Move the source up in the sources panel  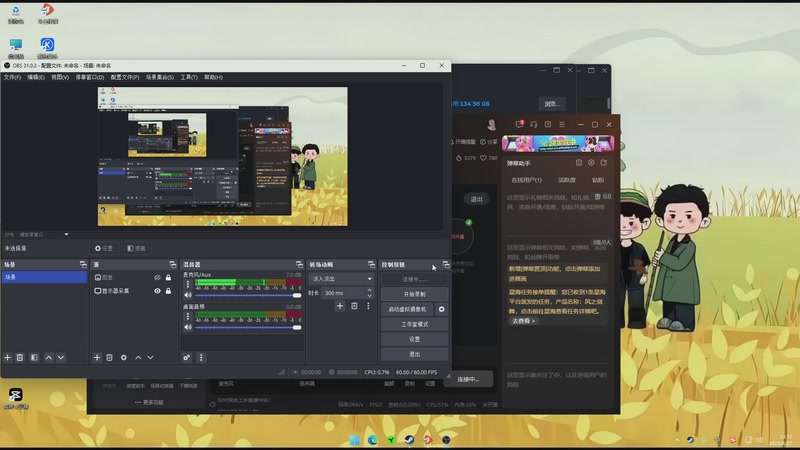[138, 358]
